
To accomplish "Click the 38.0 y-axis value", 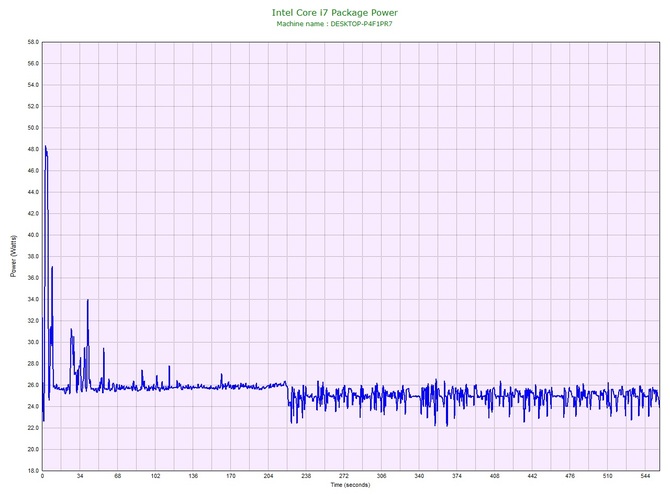I will (33, 256).
